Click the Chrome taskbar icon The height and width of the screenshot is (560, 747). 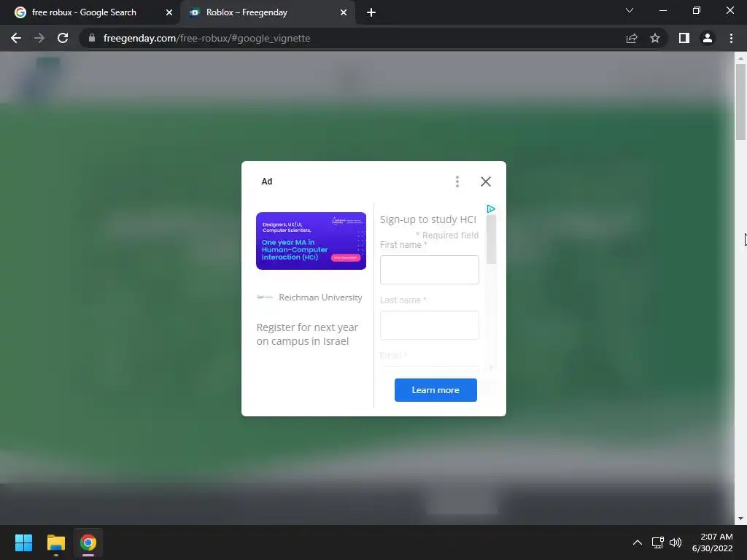click(88, 542)
